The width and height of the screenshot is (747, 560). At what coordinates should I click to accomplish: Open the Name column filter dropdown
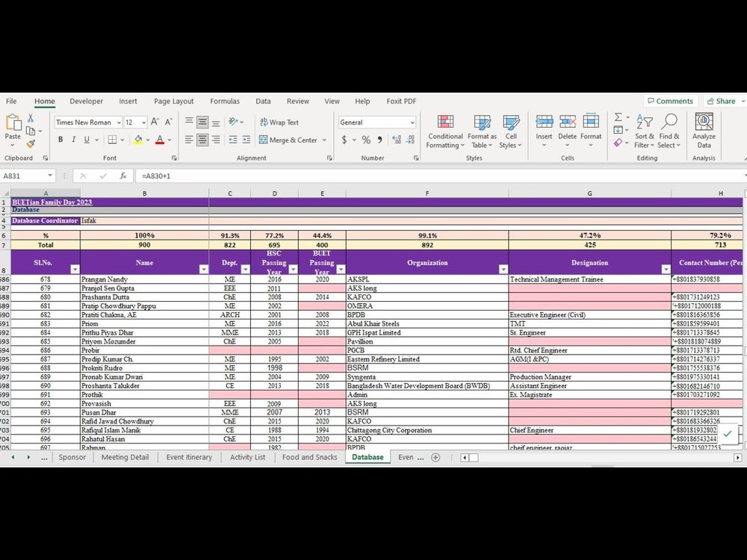pos(203,270)
